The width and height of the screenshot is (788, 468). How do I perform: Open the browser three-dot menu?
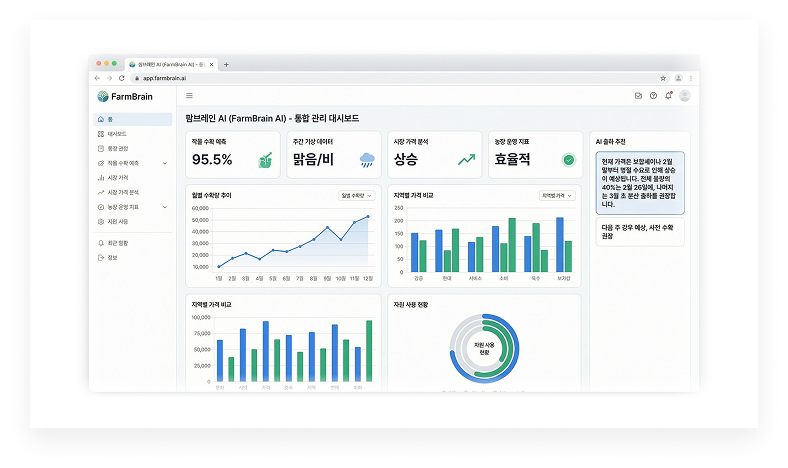click(x=691, y=78)
